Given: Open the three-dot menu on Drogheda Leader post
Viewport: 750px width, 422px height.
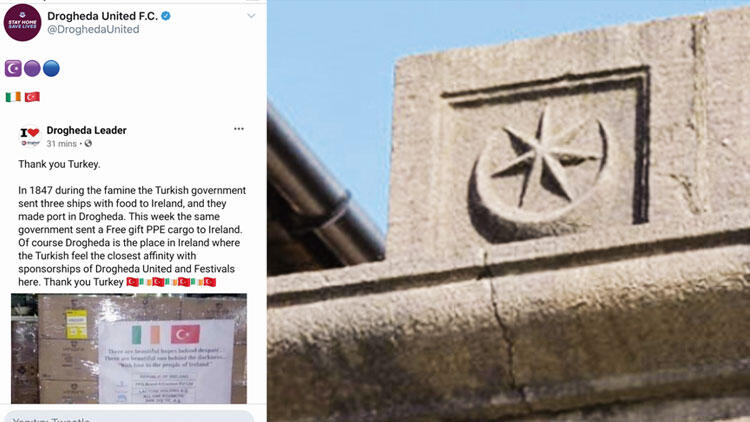Looking at the screenshot, I should click(x=239, y=129).
